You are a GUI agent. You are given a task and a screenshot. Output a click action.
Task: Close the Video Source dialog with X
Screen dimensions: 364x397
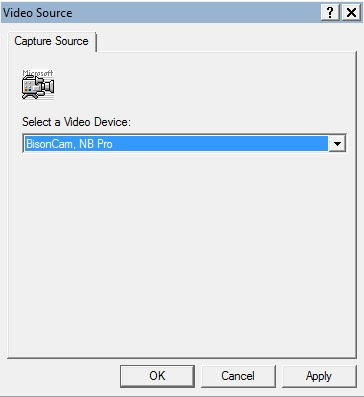(x=351, y=13)
